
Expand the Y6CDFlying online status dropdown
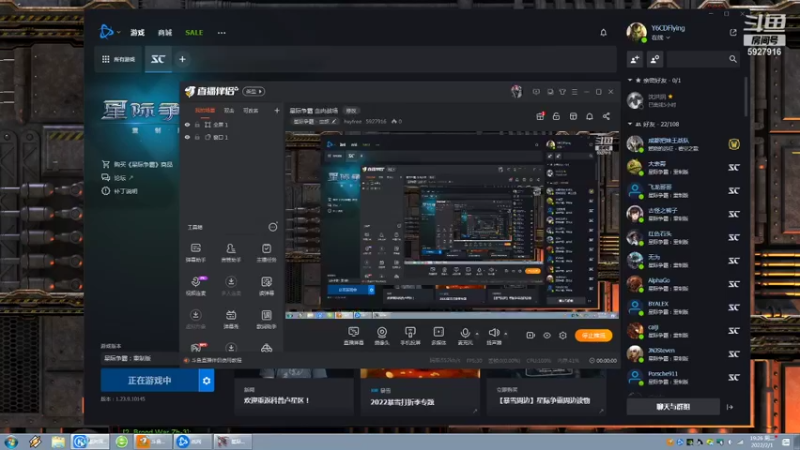661,38
